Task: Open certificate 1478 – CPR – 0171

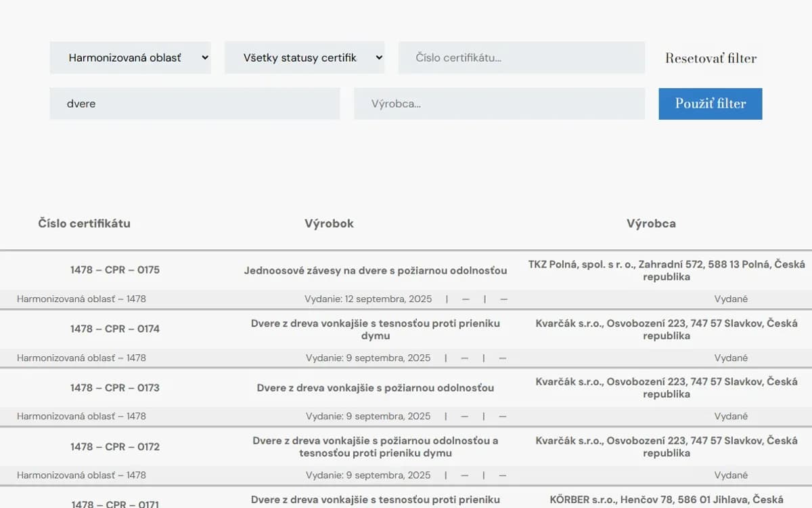Action: click(x=115, y=503)
